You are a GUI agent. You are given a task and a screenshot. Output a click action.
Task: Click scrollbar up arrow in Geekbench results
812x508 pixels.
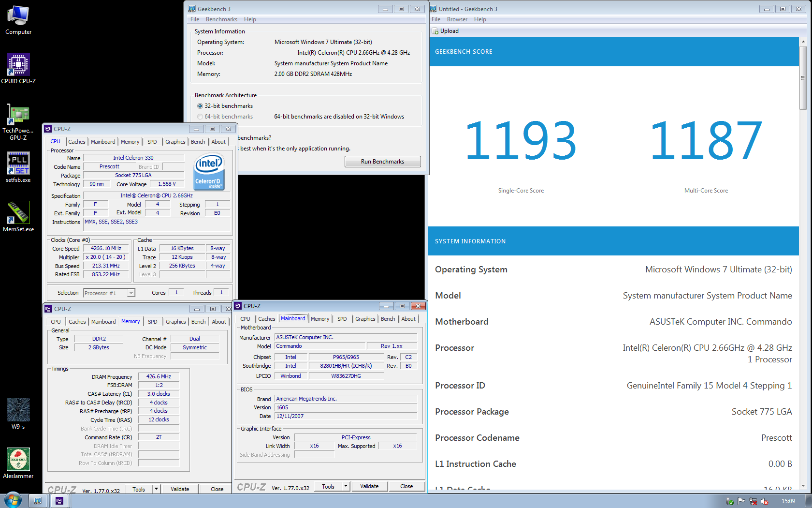point(803,42)
